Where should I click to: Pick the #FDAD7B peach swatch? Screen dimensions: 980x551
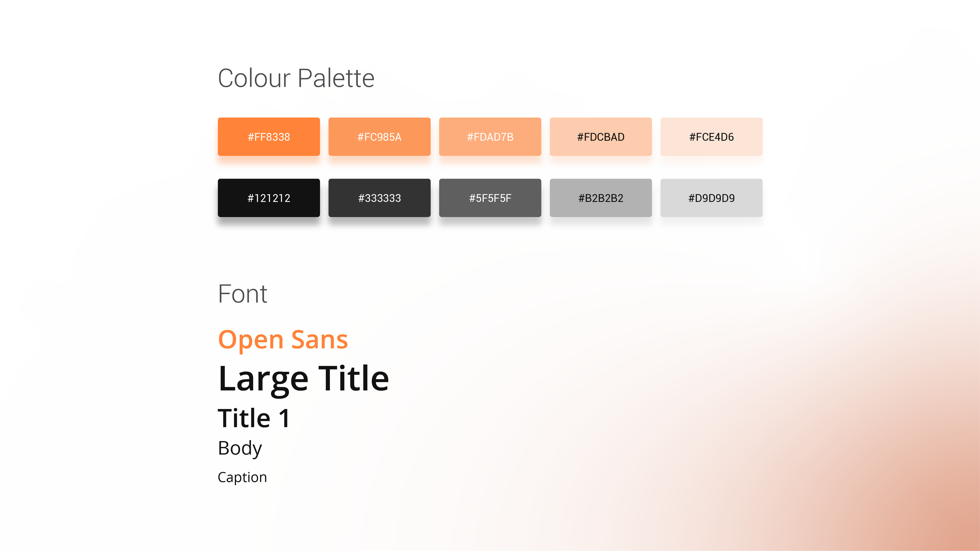tap(490, 136)
